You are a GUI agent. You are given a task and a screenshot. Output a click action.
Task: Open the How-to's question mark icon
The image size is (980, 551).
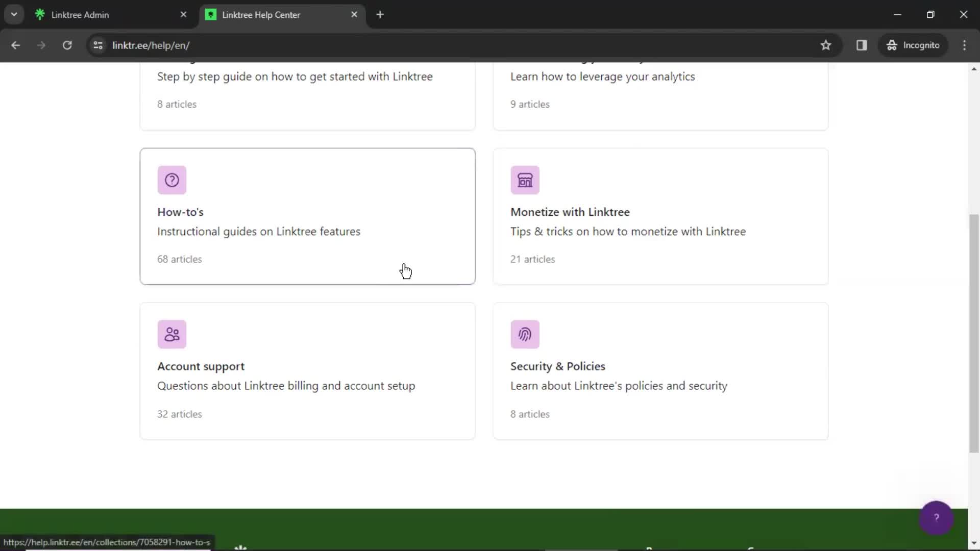pos(171,180)
